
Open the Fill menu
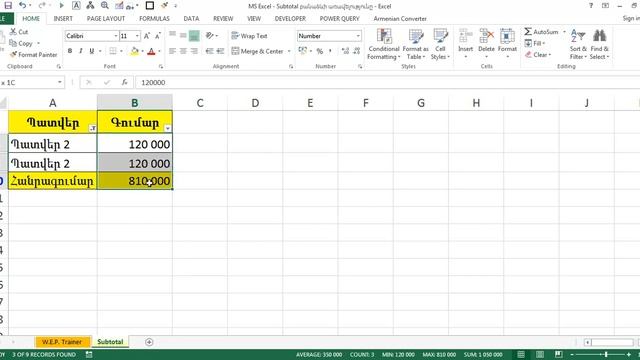tap(535, 43)
